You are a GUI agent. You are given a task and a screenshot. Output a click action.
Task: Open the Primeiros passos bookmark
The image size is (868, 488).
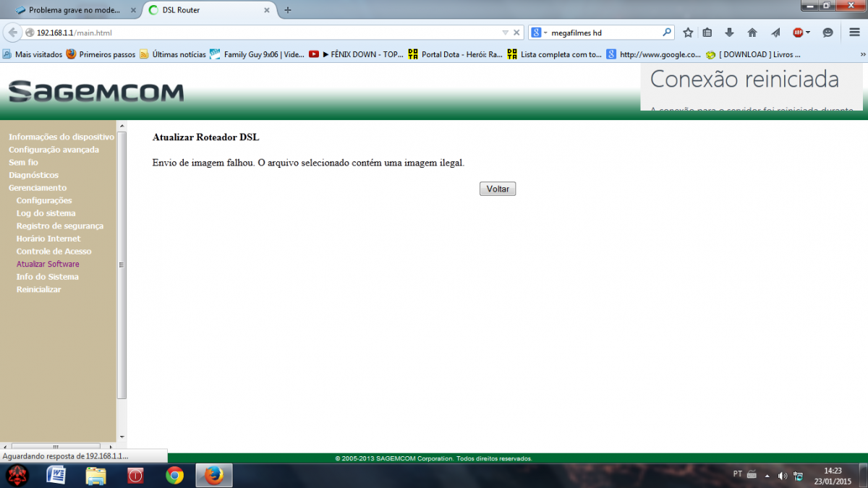pos(101,54)
